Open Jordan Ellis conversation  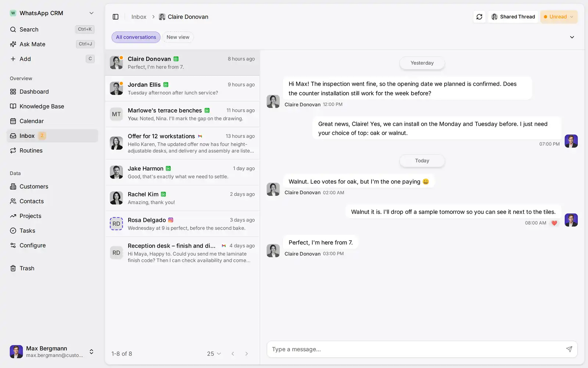[182, 88]
